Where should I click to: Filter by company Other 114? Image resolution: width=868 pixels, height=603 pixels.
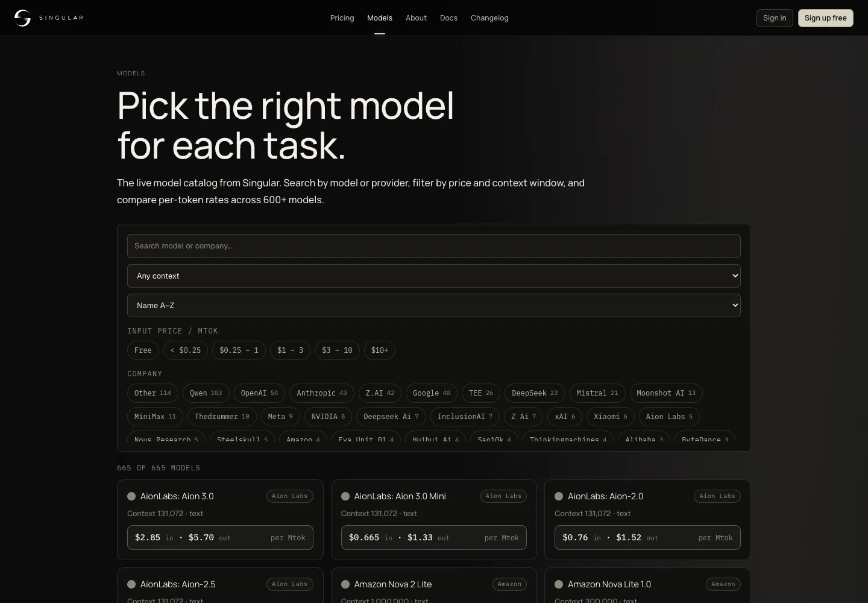(x=153, y=393)
